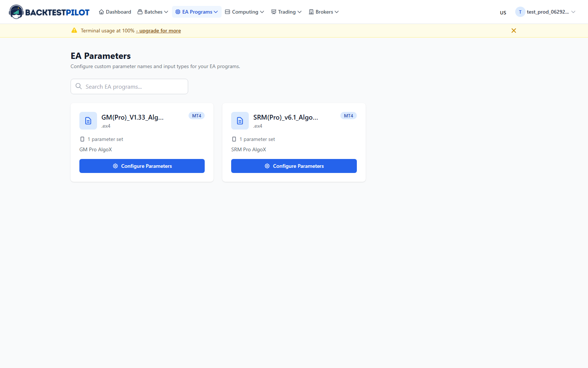Click the user avatar T icon
The image size is (588, 368).
[520, 12]
